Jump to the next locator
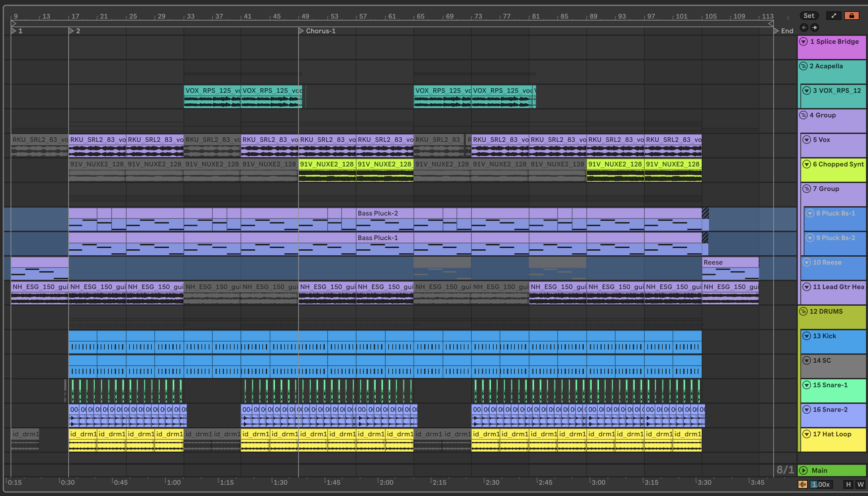The image size is (868, 496). tap(815, 28)
